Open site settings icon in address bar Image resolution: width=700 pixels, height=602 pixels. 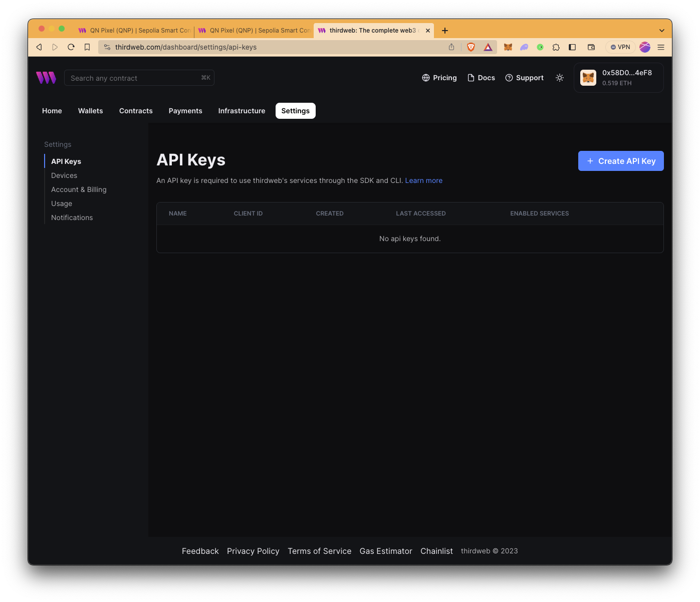(107, 47)
